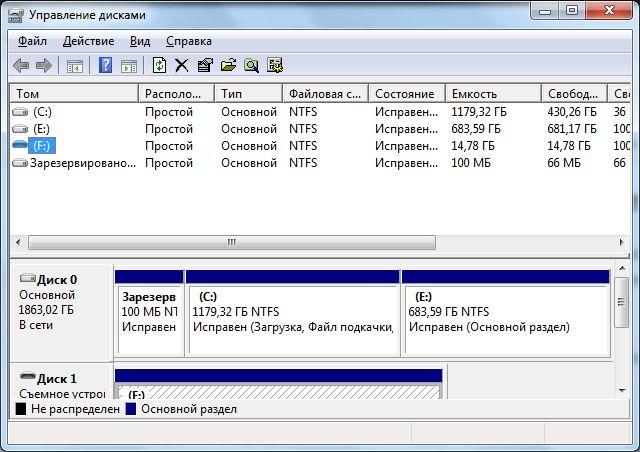The height and width of the screenshot is (452, 640).
Task: Select the hatched (F:) partition on Диск 1
Action: coord(279,384)
